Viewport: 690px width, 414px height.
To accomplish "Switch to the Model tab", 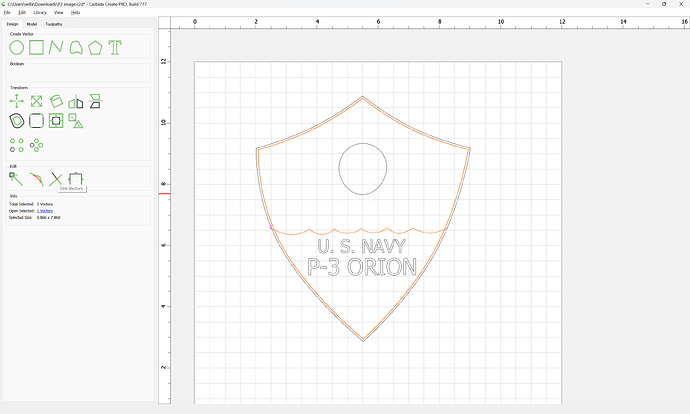I will tap(32, 23).
